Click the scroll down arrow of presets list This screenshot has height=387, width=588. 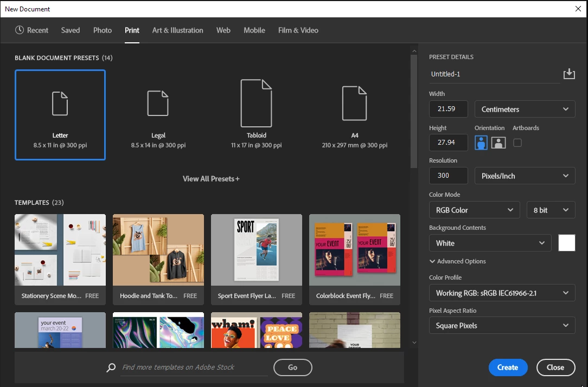(414, 343)
